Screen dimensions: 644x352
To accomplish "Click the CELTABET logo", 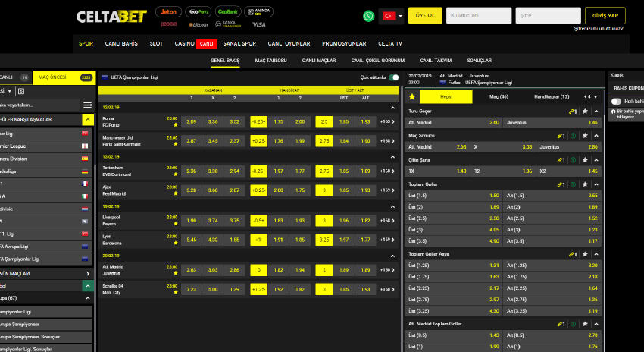I will point(111,16).
